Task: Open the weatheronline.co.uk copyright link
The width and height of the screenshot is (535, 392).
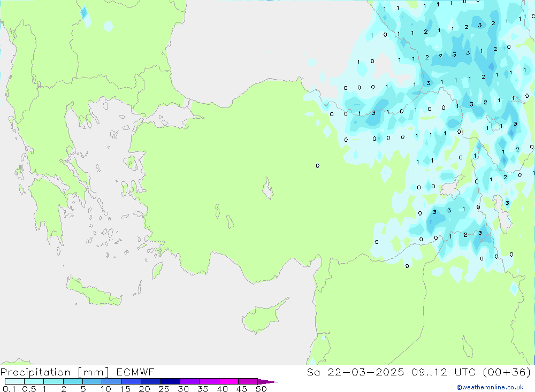Action: point(490,387)
